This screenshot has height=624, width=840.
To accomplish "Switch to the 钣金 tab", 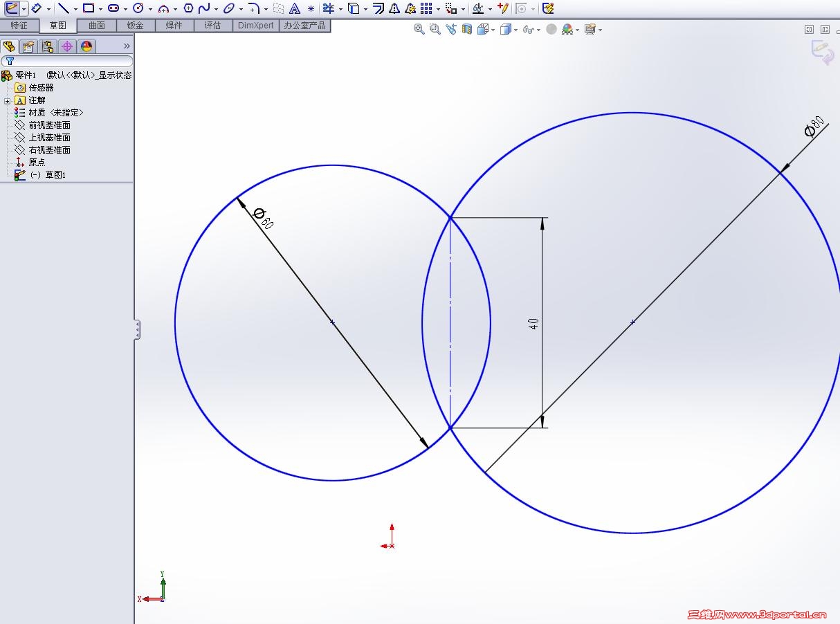I will point(136,26).
